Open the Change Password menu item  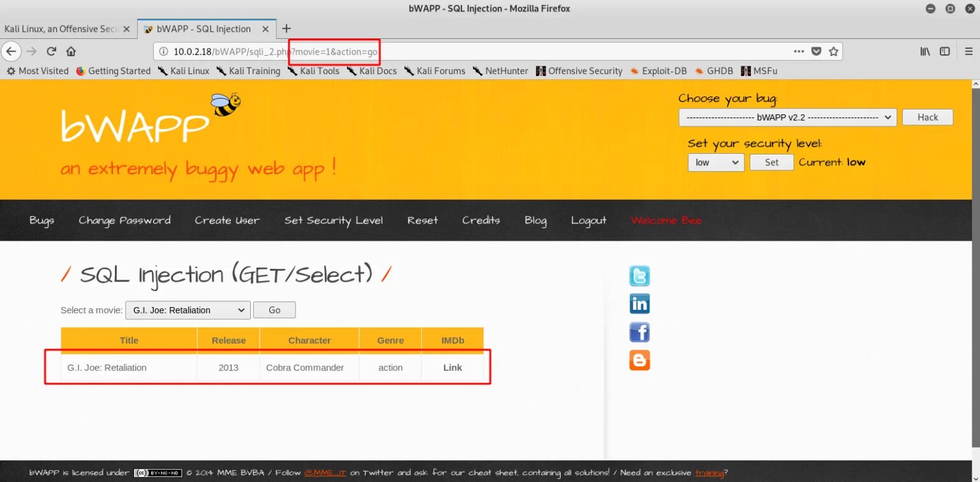124,220
